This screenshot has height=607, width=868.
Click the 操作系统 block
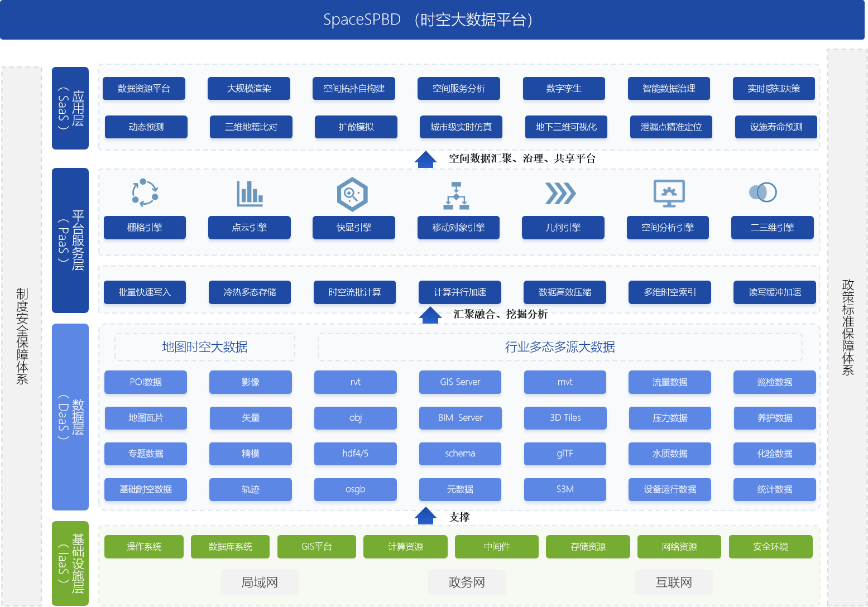click(x=144, y=547)
